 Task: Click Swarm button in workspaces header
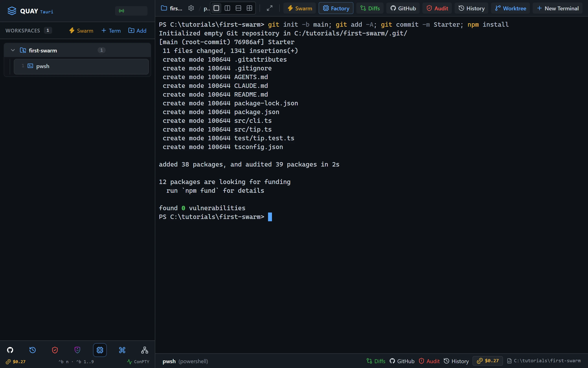[x=81, y=31]
